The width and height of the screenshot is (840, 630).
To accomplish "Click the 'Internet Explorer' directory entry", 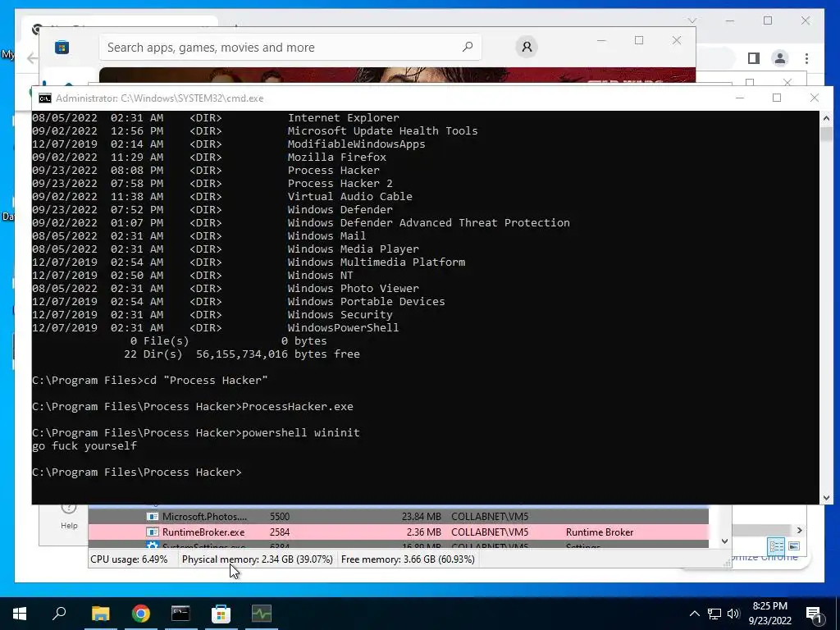I will 344,117.
